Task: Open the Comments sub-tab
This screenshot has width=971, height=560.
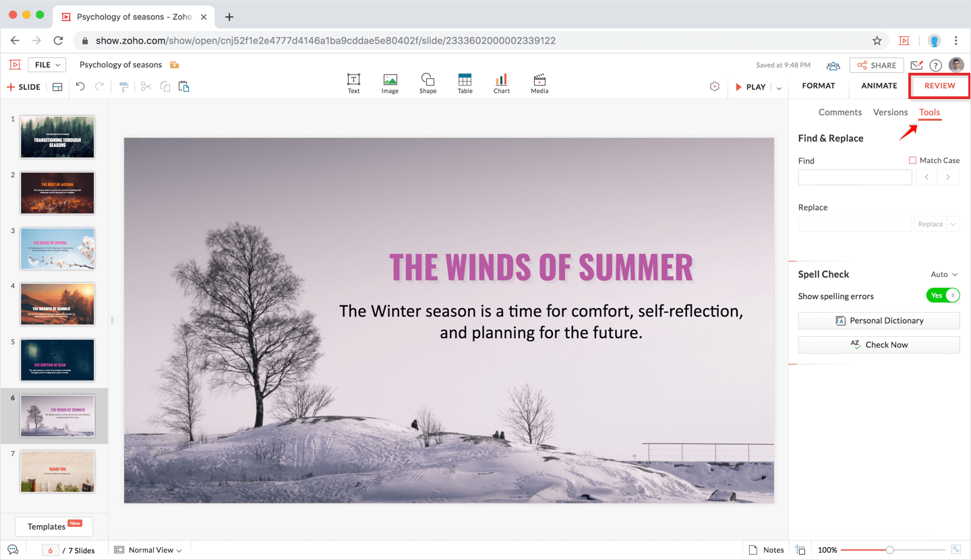Action: [x=840, y=113]
